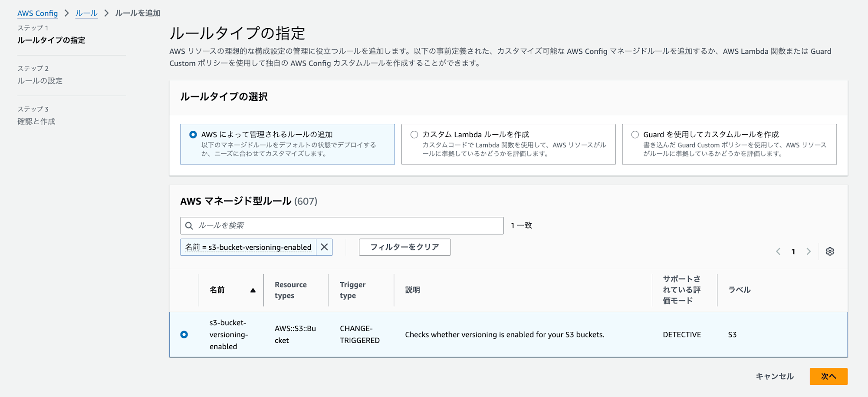868x397 pixels.
Task: Select カスタム Lambda ルールを作成 radio option
Action: (x=414, y=135)
